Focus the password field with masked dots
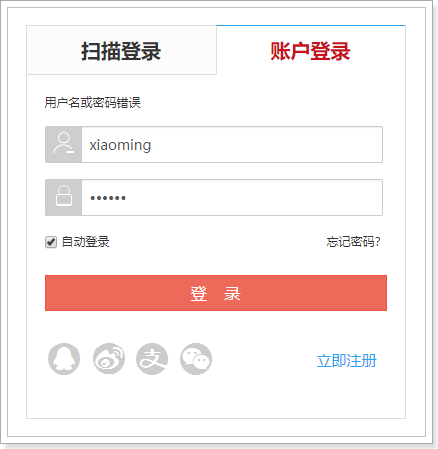 click(232, 197)
